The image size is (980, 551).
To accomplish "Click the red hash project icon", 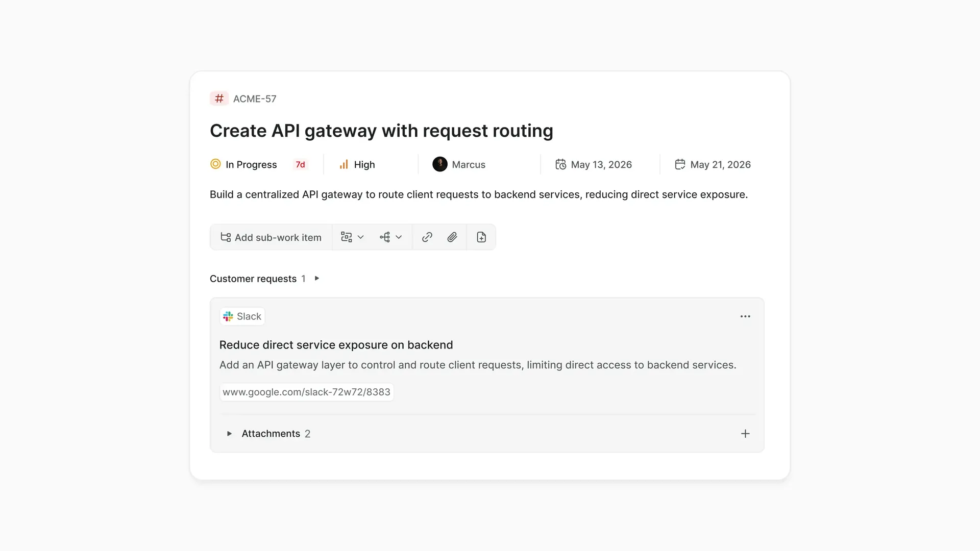I will [x=219, y=98].
